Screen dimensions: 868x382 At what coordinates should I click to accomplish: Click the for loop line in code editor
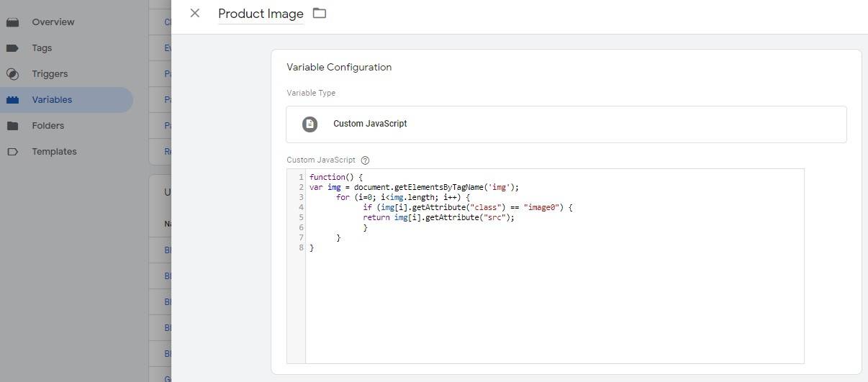click(402, 197)
